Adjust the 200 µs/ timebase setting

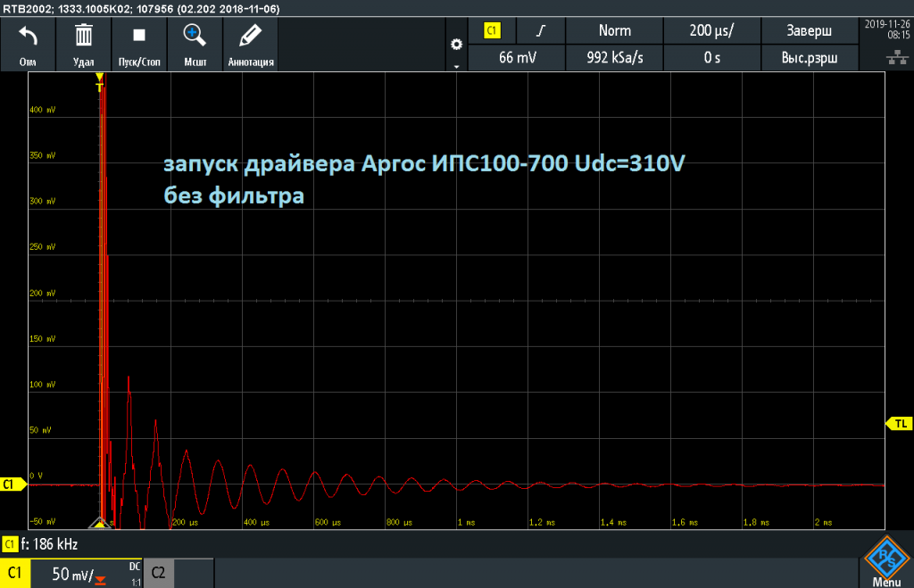point(711,31)
